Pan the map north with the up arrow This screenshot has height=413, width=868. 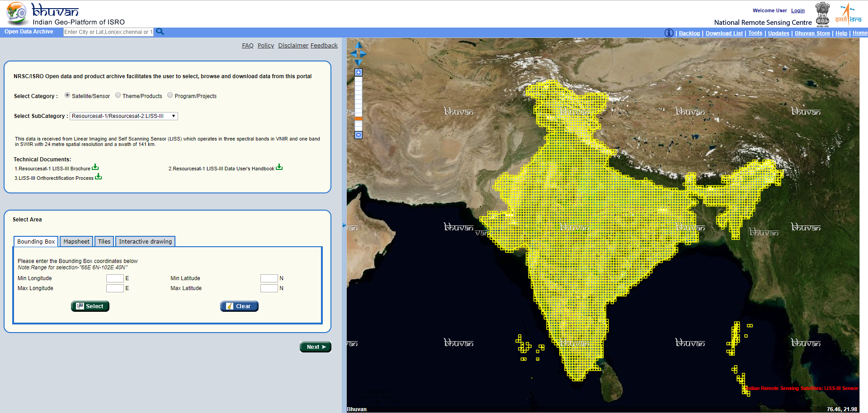pos(359,45)
